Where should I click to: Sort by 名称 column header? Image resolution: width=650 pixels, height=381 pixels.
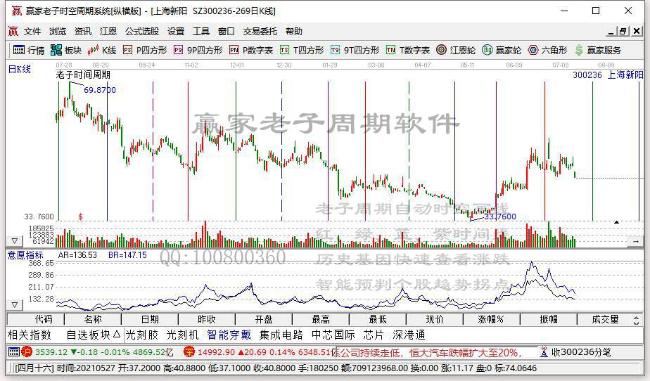tap(93, 319)
